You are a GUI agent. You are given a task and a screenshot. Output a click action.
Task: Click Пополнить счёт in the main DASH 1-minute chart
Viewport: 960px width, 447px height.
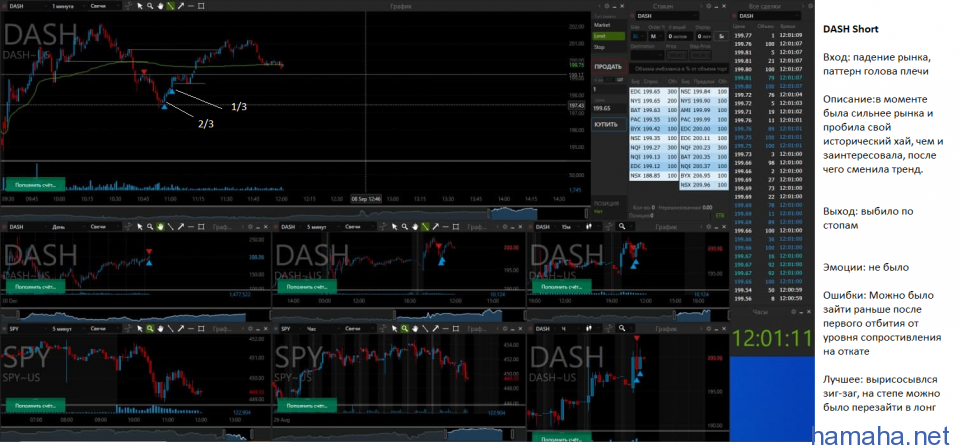[x=34, y=184]
